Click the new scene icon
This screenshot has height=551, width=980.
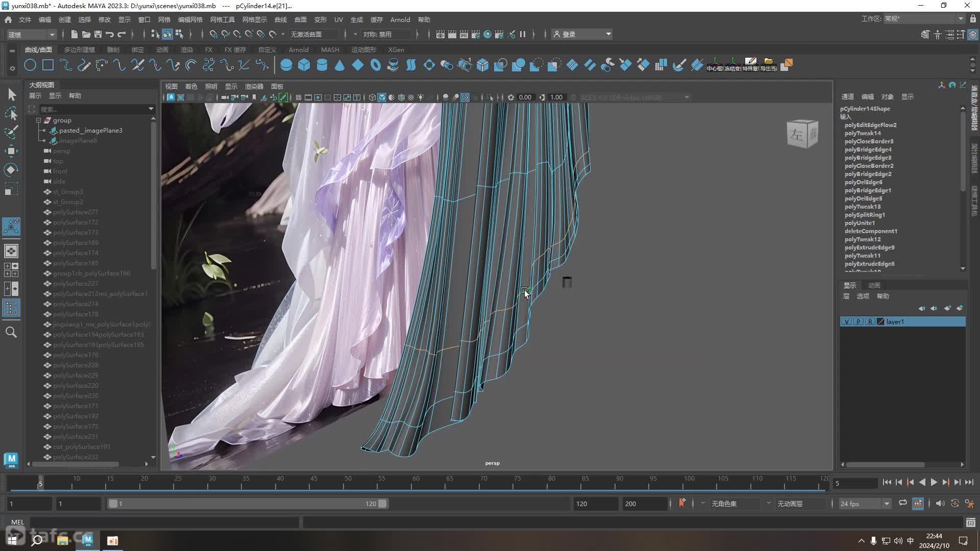tap(75, 34)
